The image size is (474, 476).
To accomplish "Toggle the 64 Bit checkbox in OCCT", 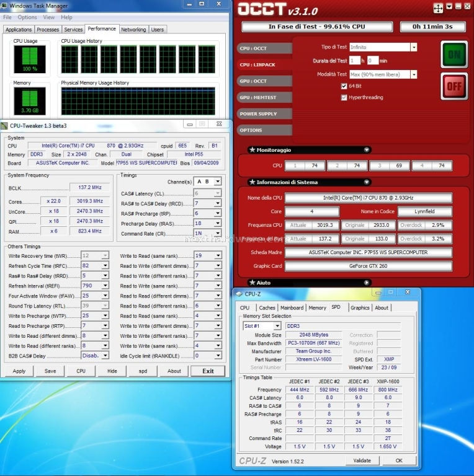I will coord(344,86).
